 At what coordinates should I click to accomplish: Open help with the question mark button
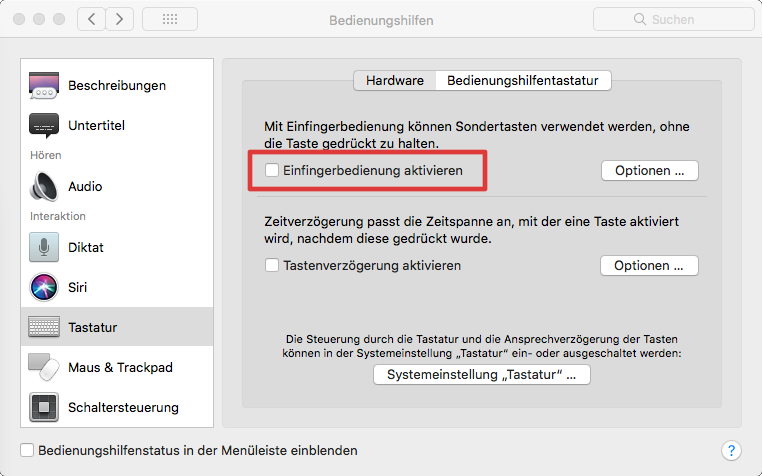731,451
